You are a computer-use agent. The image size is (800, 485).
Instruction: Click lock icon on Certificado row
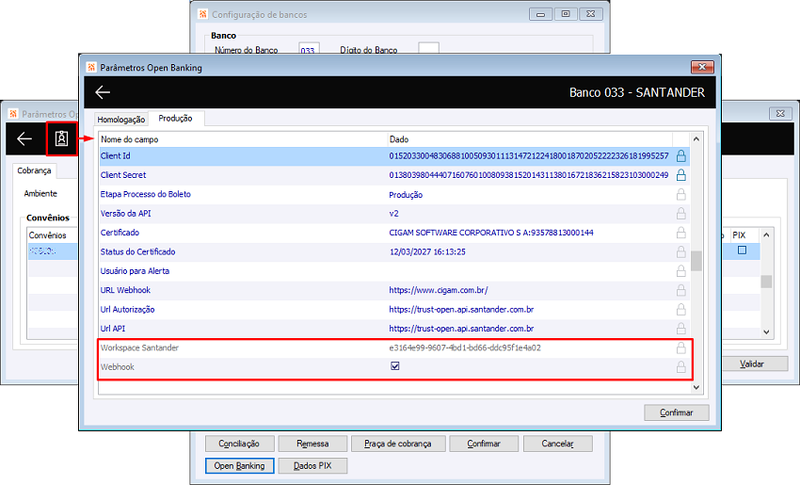point(681,233)
